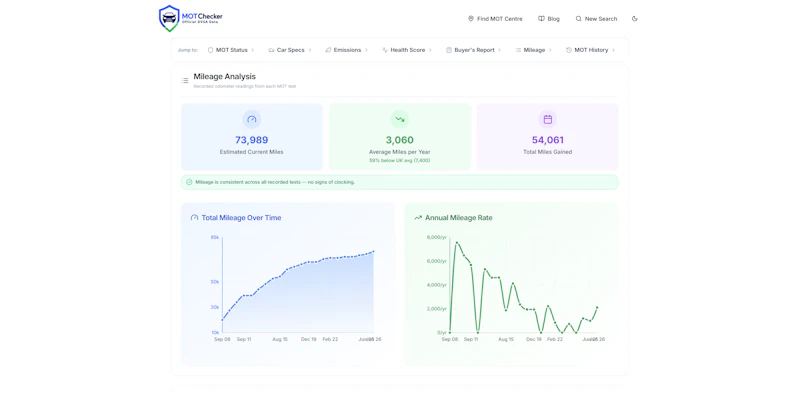Select the 54,061 total miles value
Image resolution: width=800 pixels, height=393 pixels.
click(547, 140)
